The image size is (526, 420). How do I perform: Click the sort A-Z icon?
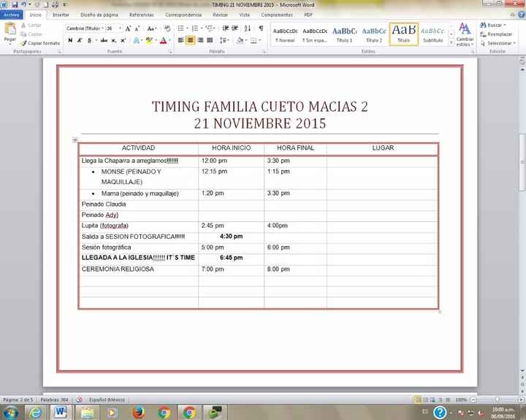click(x=248, y=28)
